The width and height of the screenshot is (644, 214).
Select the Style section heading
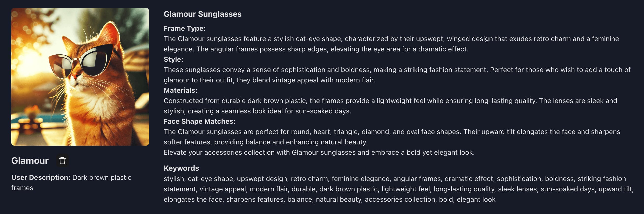[x=173, y=59]
